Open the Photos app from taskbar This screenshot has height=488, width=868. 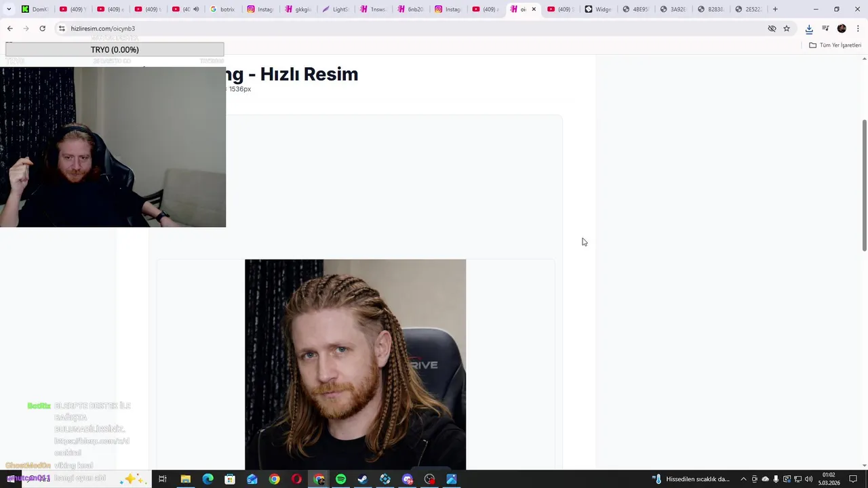[452, 479]
